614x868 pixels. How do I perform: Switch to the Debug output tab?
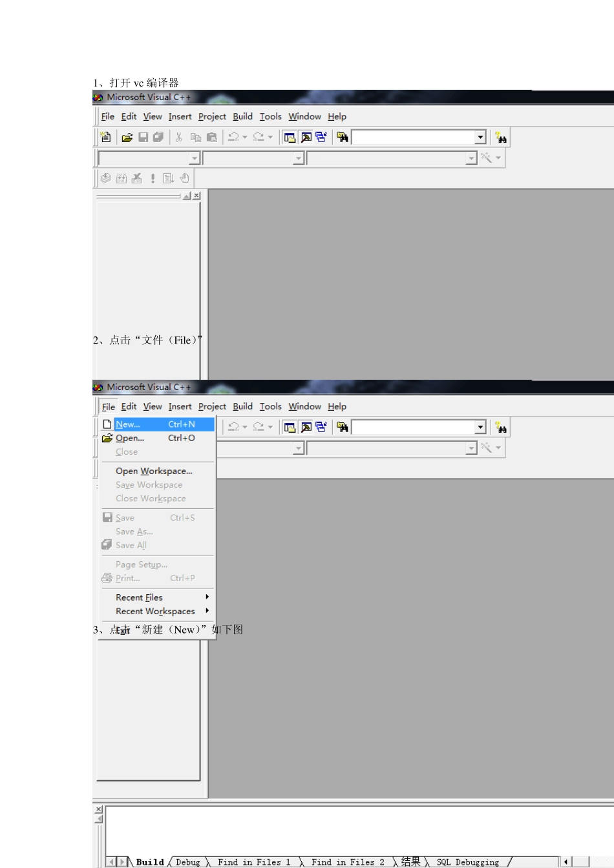(188, 862)
